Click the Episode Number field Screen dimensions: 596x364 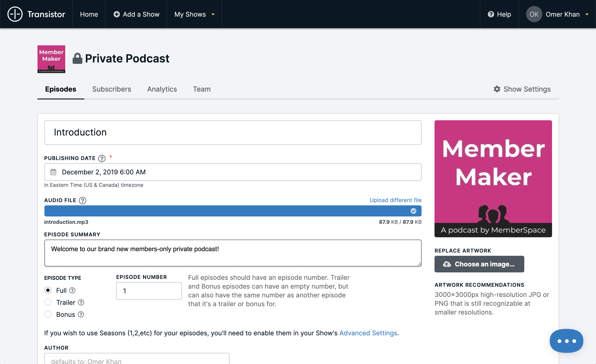coord(149,291)
